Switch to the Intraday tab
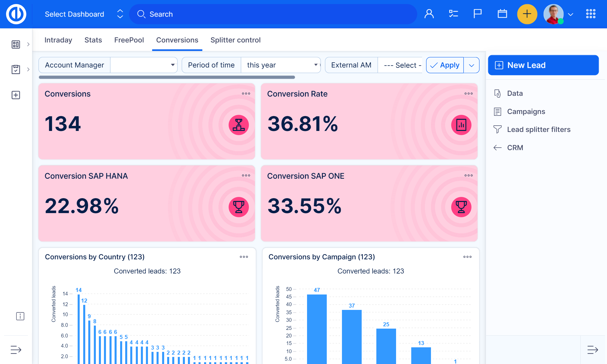Image resolution: width=607 pixels, height=364 pixels. 58,40
